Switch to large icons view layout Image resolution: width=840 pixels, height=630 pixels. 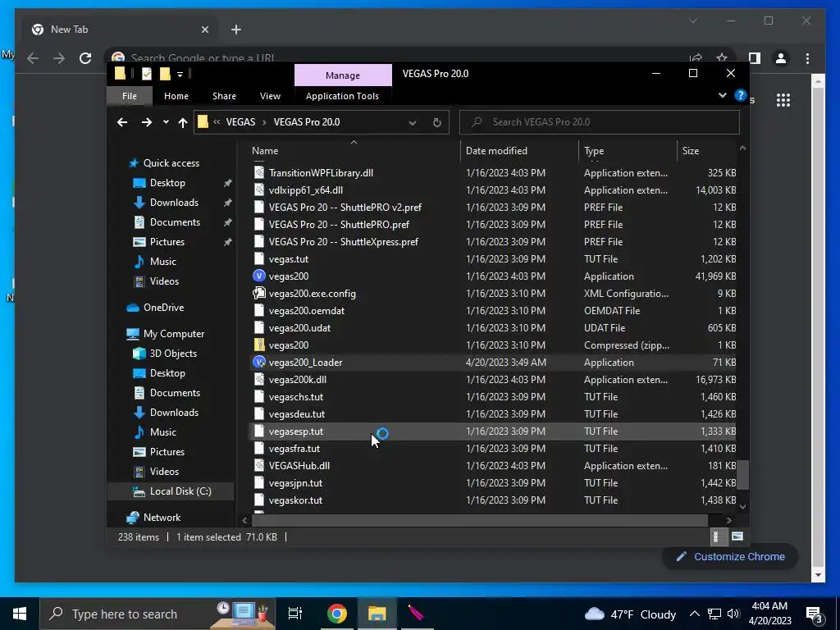(x=737, y=536)
